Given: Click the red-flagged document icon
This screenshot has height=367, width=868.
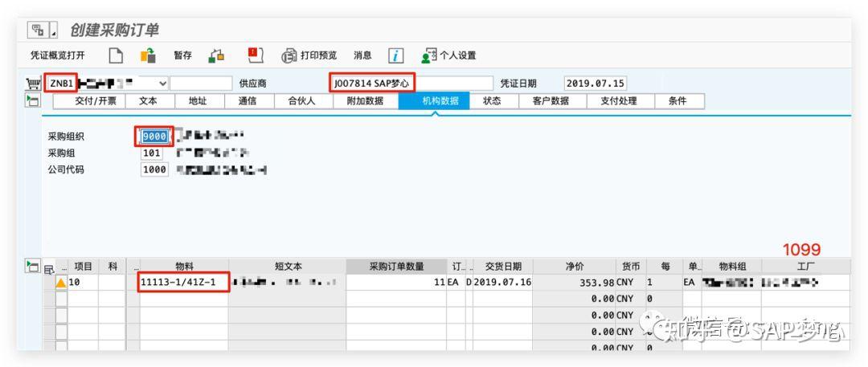Looking at the screenshot, I should pos(256,55).
